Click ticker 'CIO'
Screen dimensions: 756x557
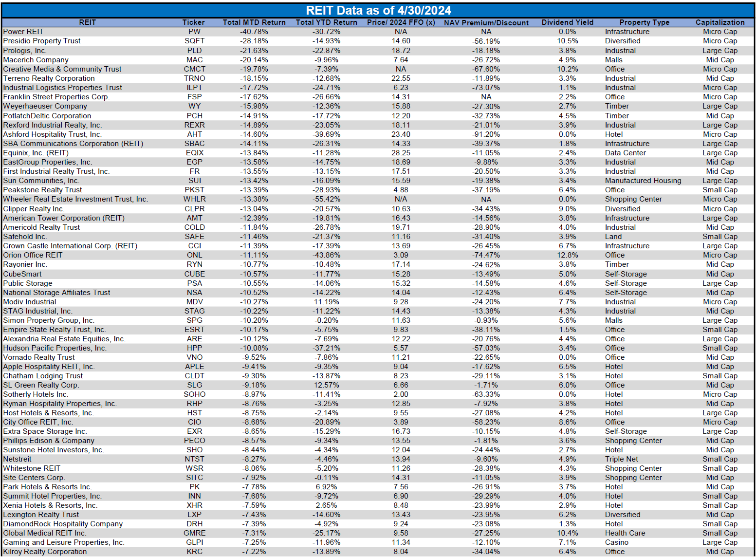(x=195, y=422)
